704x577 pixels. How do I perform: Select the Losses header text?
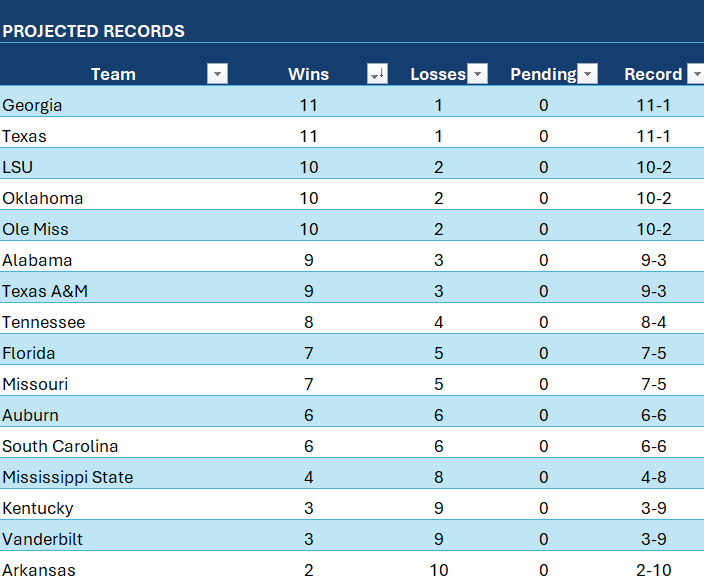438,74
